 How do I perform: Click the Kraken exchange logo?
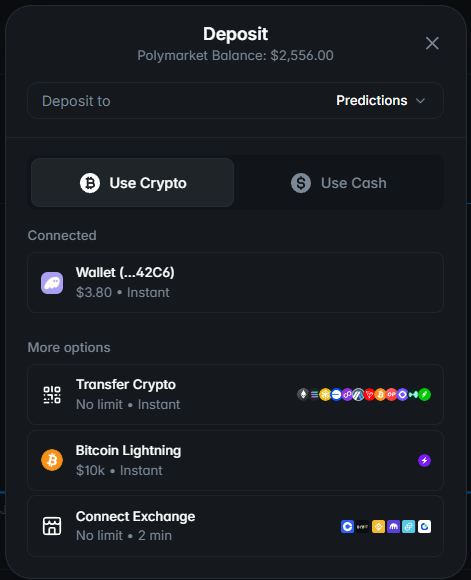coord(393,526)
